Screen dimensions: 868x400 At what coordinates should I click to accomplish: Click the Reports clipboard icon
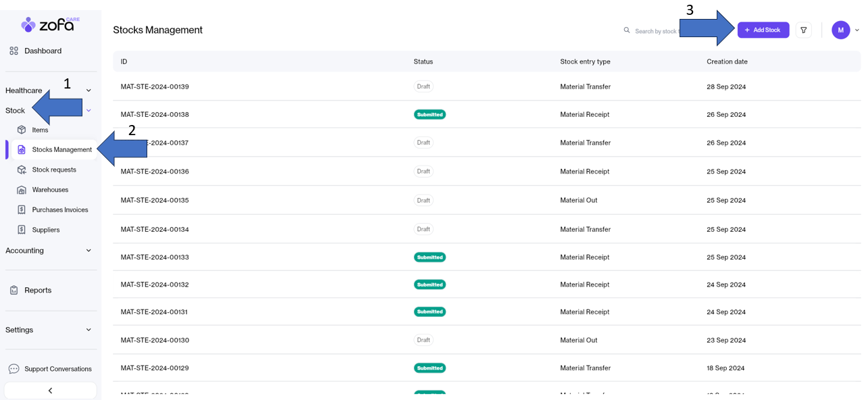click(14, 290)
